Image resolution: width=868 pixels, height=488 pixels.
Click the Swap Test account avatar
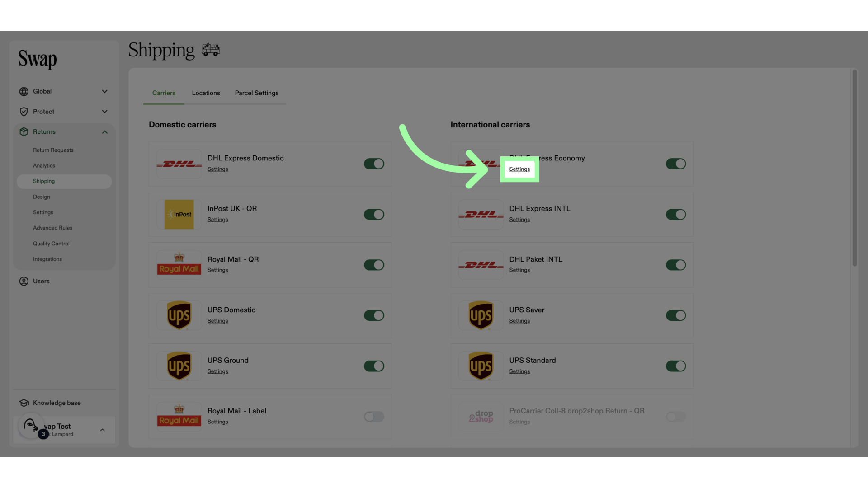point(31,425)
